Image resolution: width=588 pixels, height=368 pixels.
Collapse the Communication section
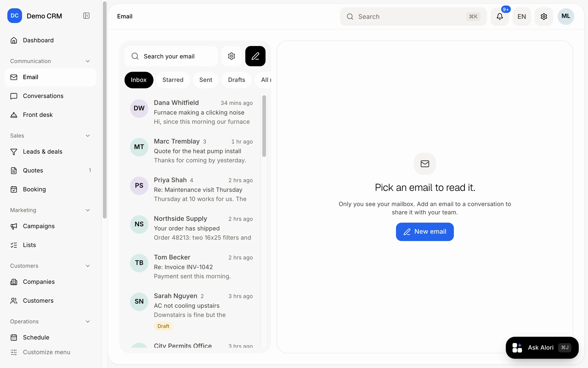coord(88,61)
